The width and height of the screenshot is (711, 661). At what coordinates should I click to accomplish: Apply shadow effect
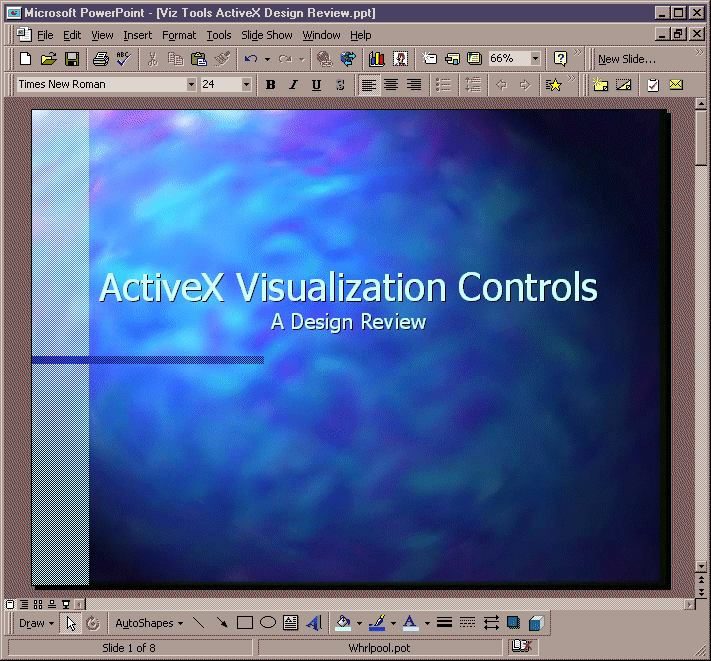513,622
